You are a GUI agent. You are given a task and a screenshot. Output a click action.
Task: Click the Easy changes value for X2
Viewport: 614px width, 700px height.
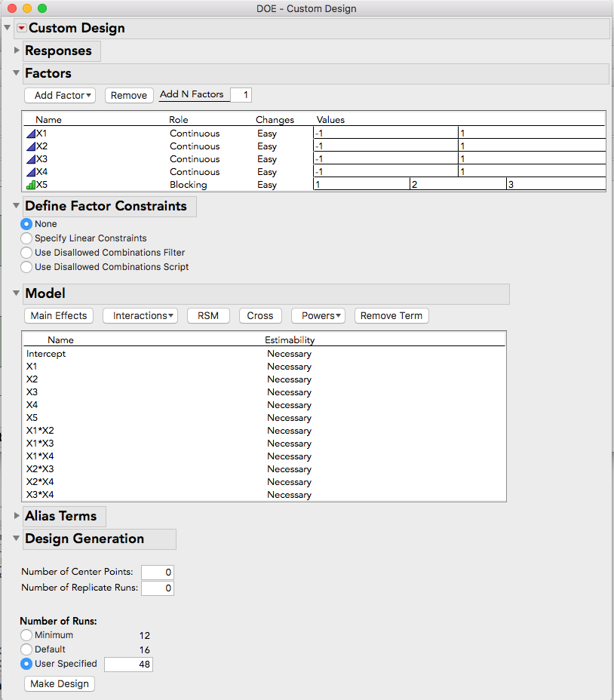(267, 146)
